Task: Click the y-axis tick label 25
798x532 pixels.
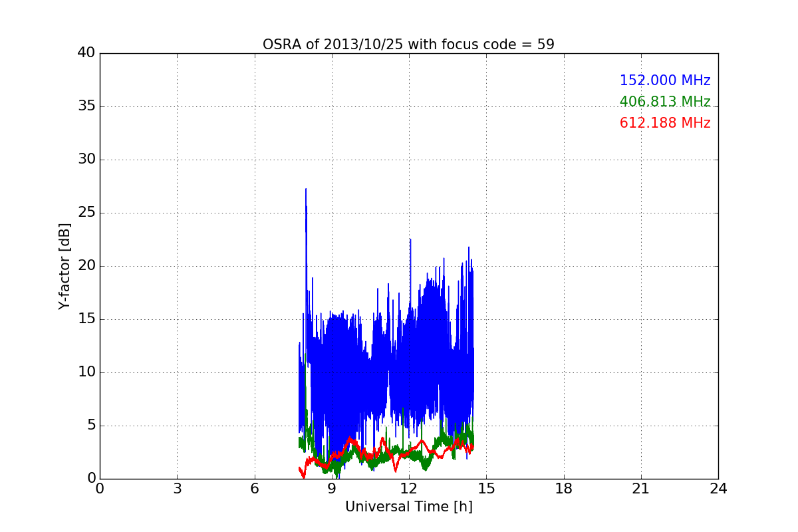Action: 86,213
